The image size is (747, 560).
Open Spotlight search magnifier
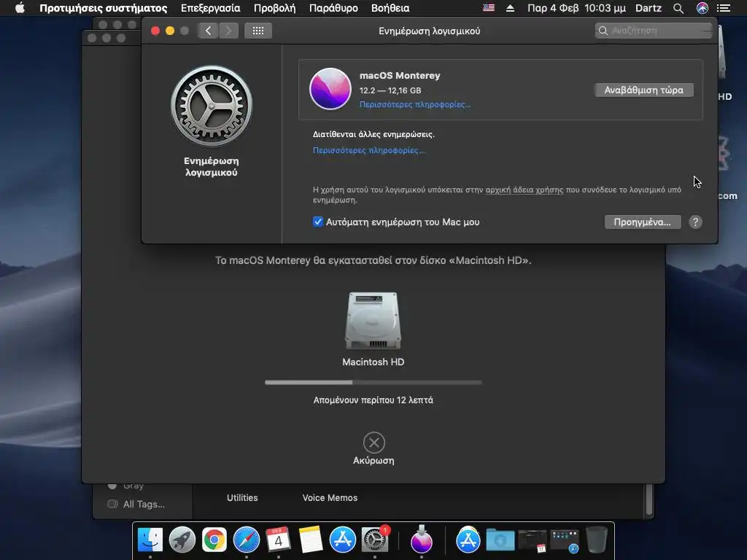[678, 8]
